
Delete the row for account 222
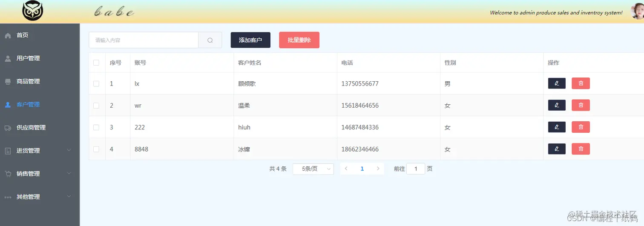pyautogui.click(x=581, y=127)
